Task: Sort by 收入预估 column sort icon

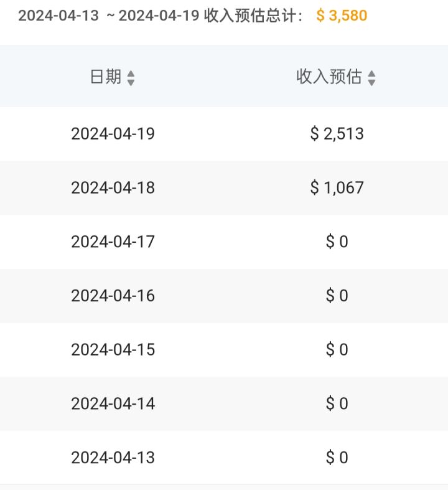Action: point(371,78)
